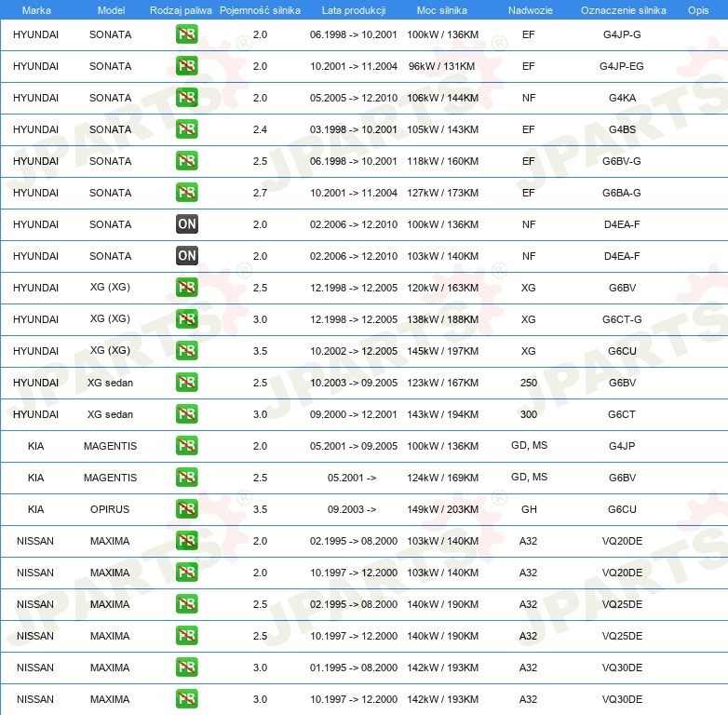Click power value 118kW / 160KM
The height and width of the screenshot is (715, 728).
coord(442,161)
